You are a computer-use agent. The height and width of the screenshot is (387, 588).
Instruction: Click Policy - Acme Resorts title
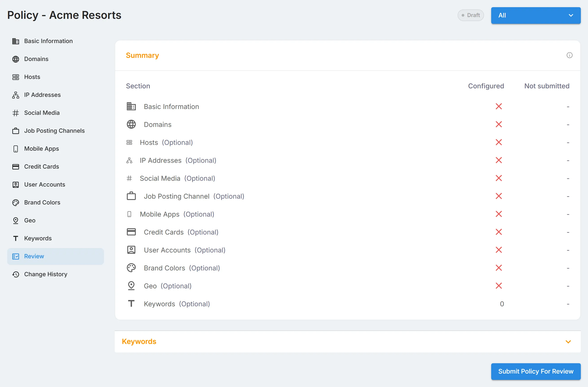coord(64,15)
